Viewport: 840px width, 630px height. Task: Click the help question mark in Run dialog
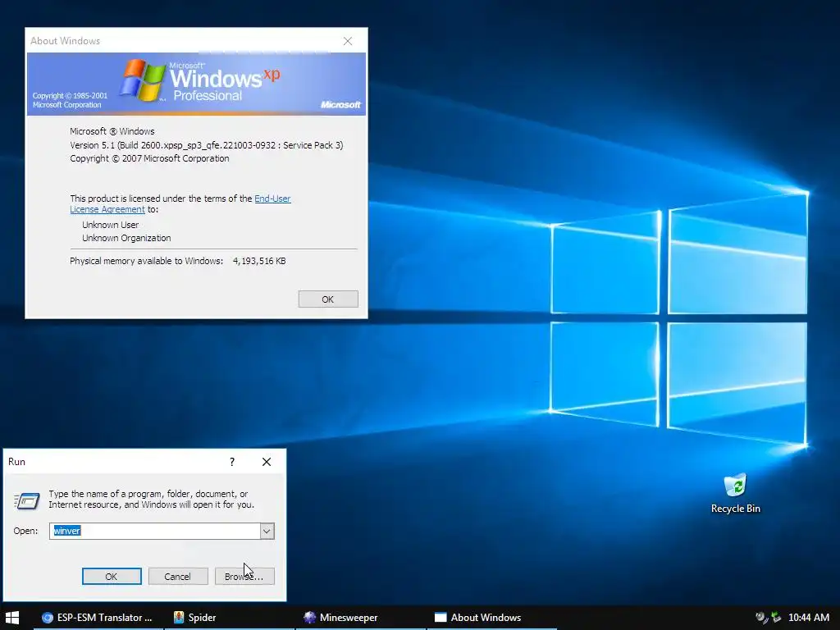coord(232,462)
